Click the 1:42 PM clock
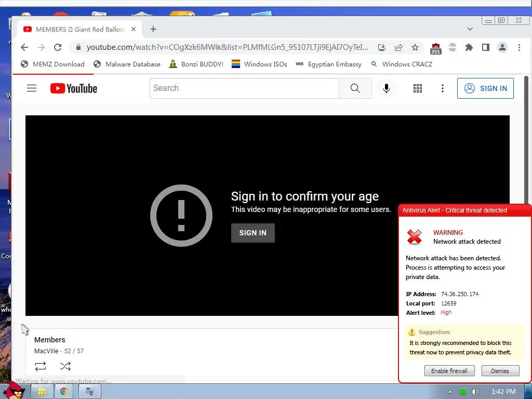The width and height of the screenshot is (532, 399). pyautogui.click(x=503, y=392)
